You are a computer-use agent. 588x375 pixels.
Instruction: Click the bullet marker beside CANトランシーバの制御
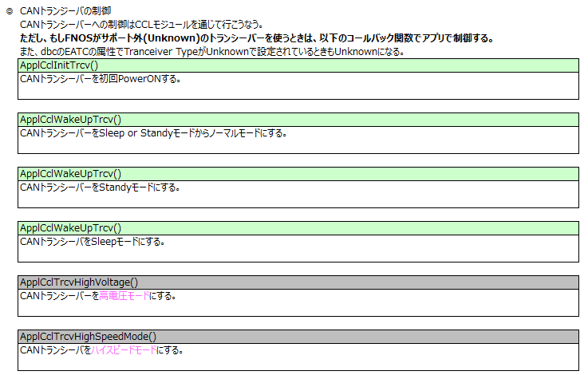point(10,11)
